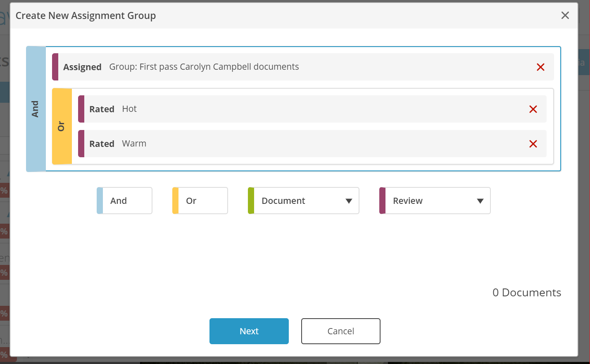Screen dimensions: 590x364
Task: Add an Or group
Action: pos(200,201)
